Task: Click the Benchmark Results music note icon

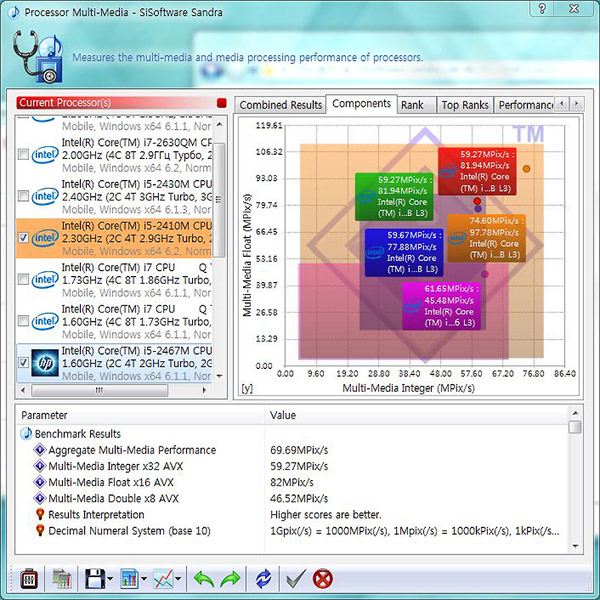Action: 26,434
